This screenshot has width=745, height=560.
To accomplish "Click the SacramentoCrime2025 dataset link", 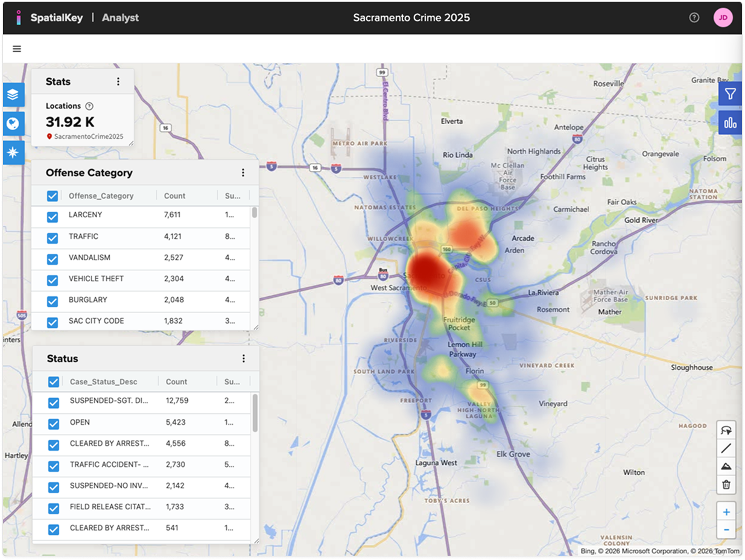I will tap(88, 136).
